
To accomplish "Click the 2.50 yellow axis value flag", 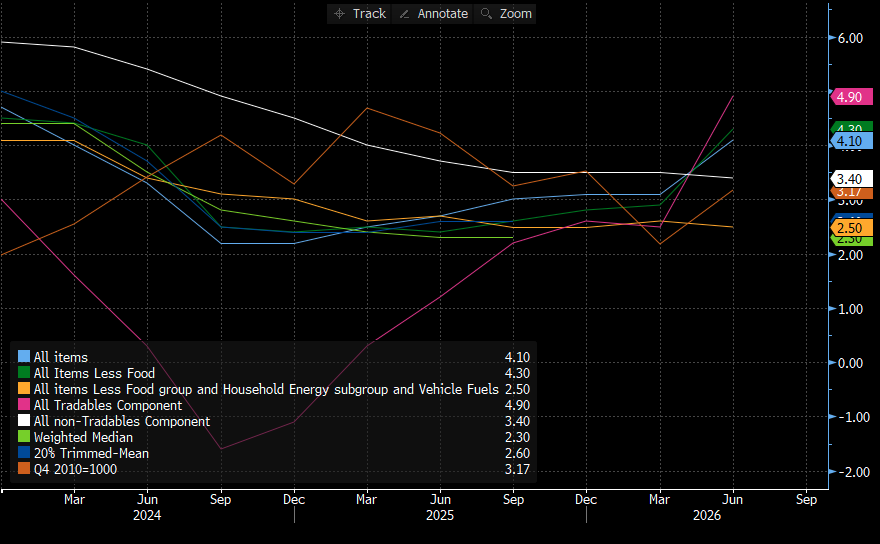I will tap(851, 228).
